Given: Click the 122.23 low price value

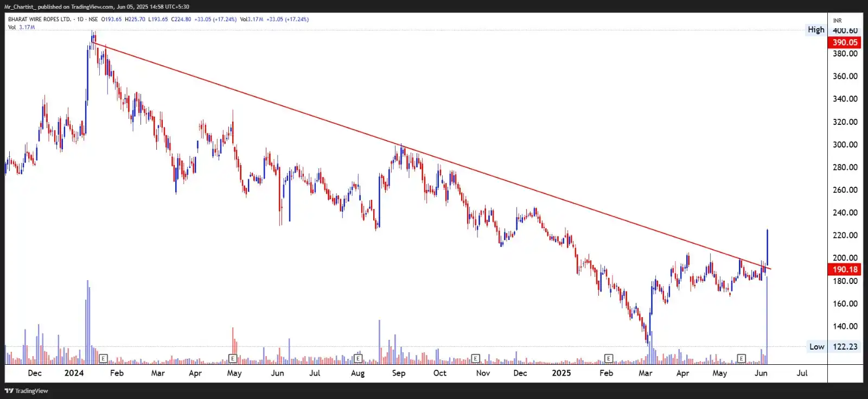Looking at the screenshot, I should pos(845,346).
